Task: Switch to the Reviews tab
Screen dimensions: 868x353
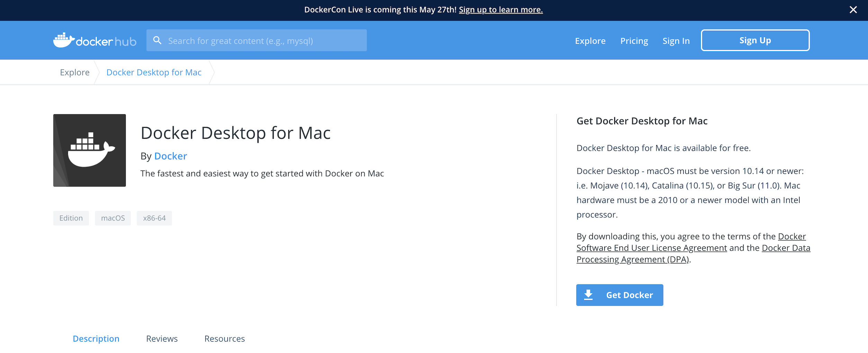Action: [x=162, y=338]
